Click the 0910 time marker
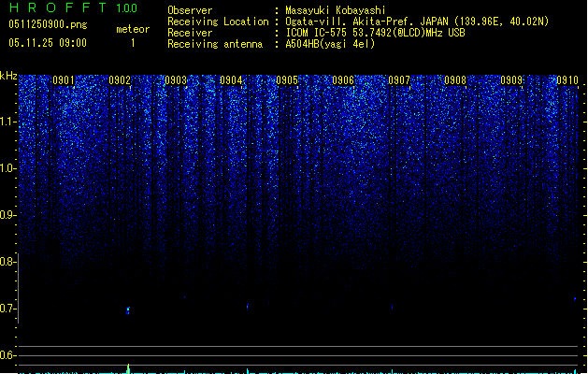 [567, 79]
